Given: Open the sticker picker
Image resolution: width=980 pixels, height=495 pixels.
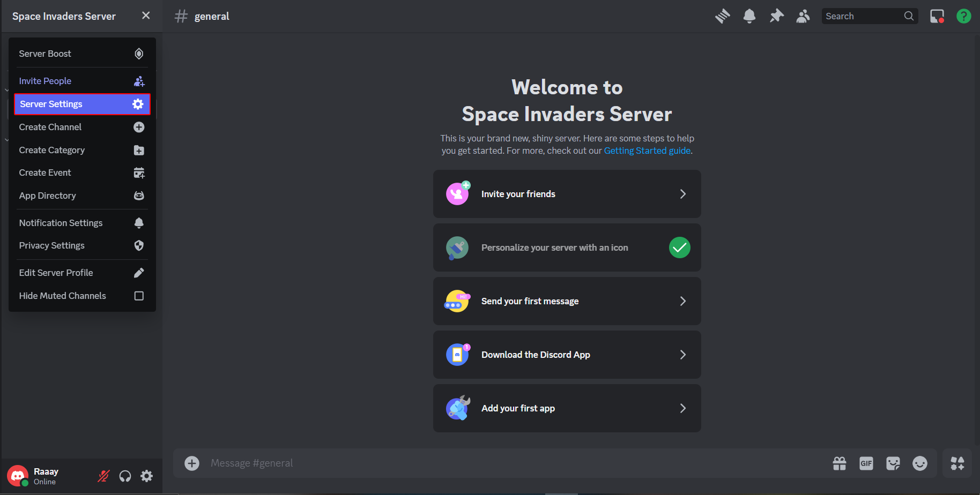Looking at the screenshot, I should [893, 463].
